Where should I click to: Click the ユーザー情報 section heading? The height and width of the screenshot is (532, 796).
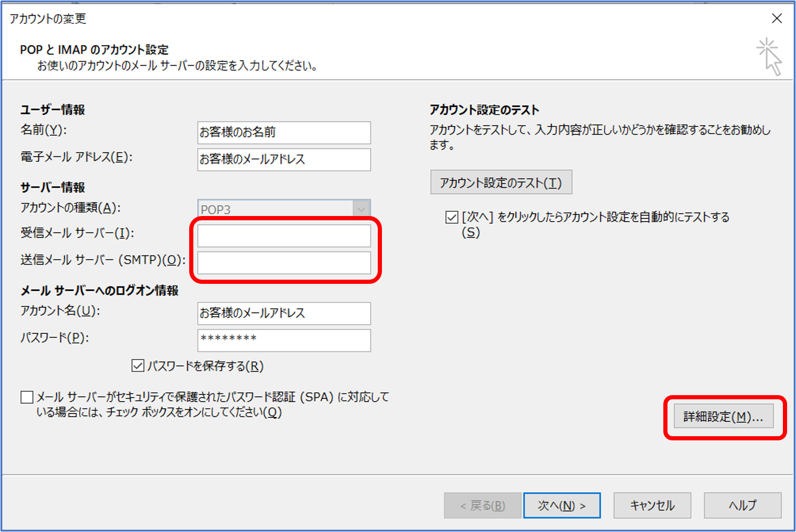pyautogui.click(x=52, y=110)
